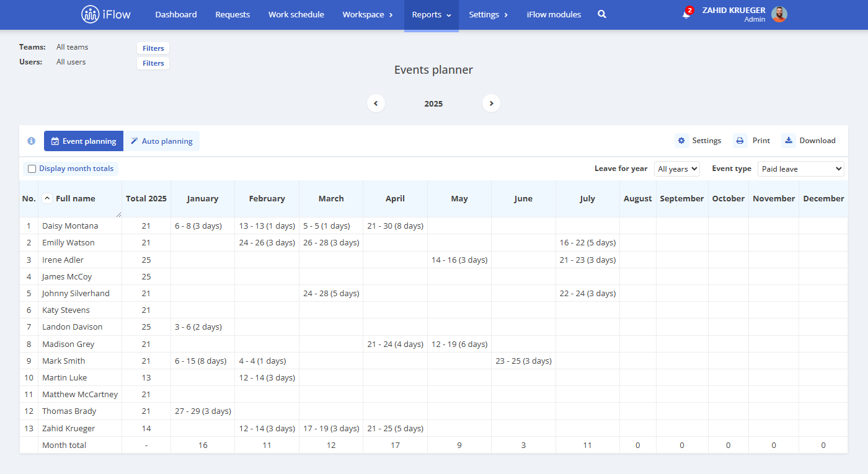This screenshot has width=868, height=474.
Task: Switch to Event planning tab
Action: (x=84, y=141)
